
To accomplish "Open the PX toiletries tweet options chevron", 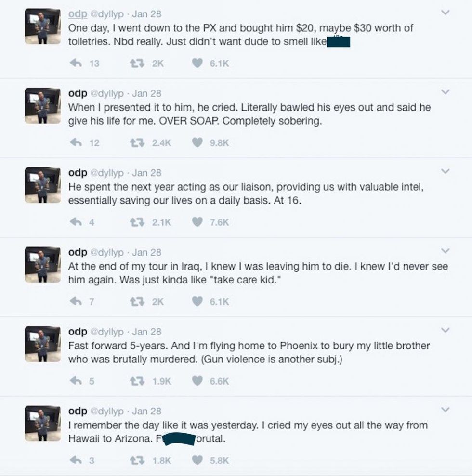I will click(x=446, y=13).
